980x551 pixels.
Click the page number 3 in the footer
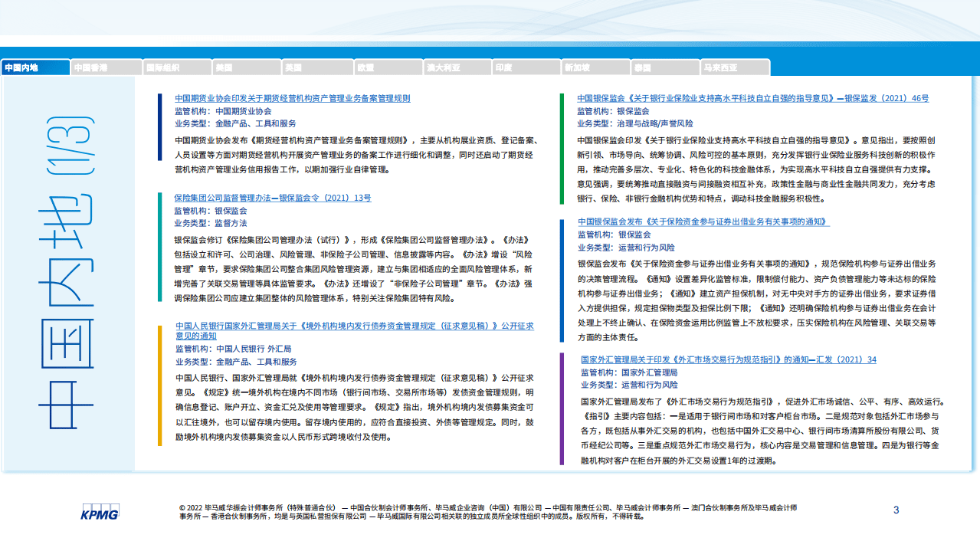[896, 510]
